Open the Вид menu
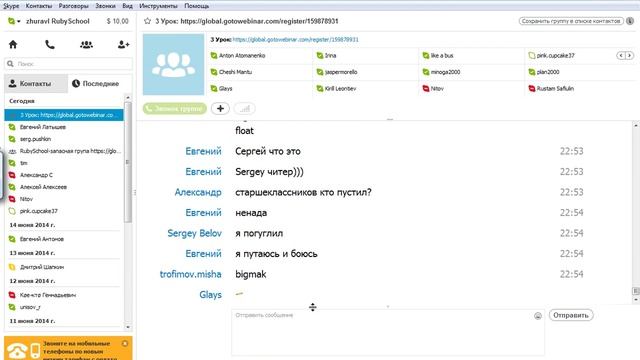640x360 pixels. pyautogui.click(x=127, y=6)
